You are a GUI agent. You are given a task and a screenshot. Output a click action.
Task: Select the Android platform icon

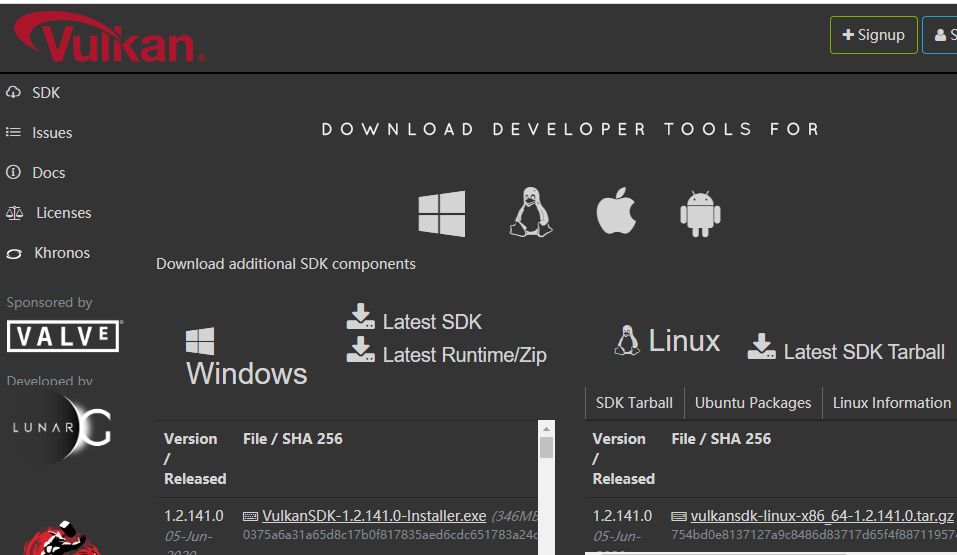pyautogui.click(x=700, y=213)
